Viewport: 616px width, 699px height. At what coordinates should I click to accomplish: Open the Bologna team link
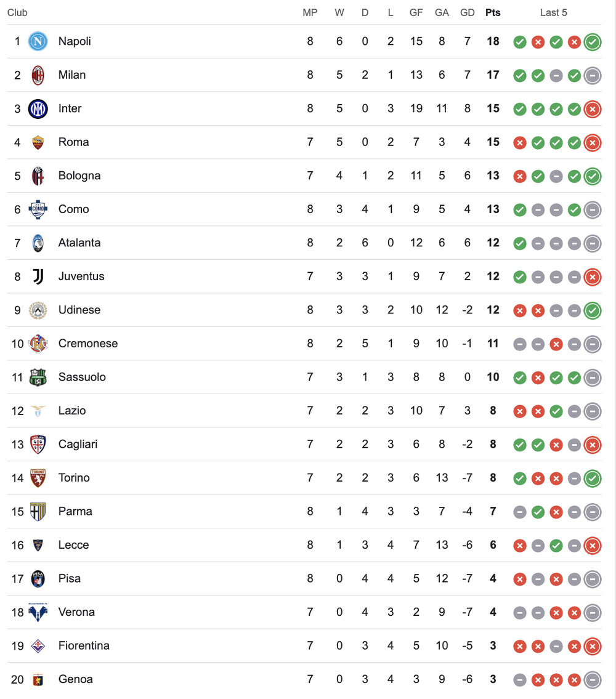click(x=79, y=176)
